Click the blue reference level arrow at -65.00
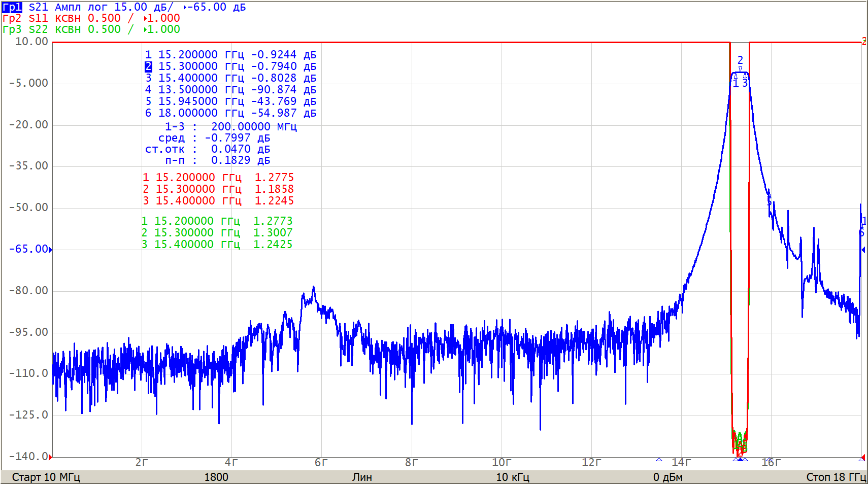Viewport: 868px width, 484px height. (50, 249)
